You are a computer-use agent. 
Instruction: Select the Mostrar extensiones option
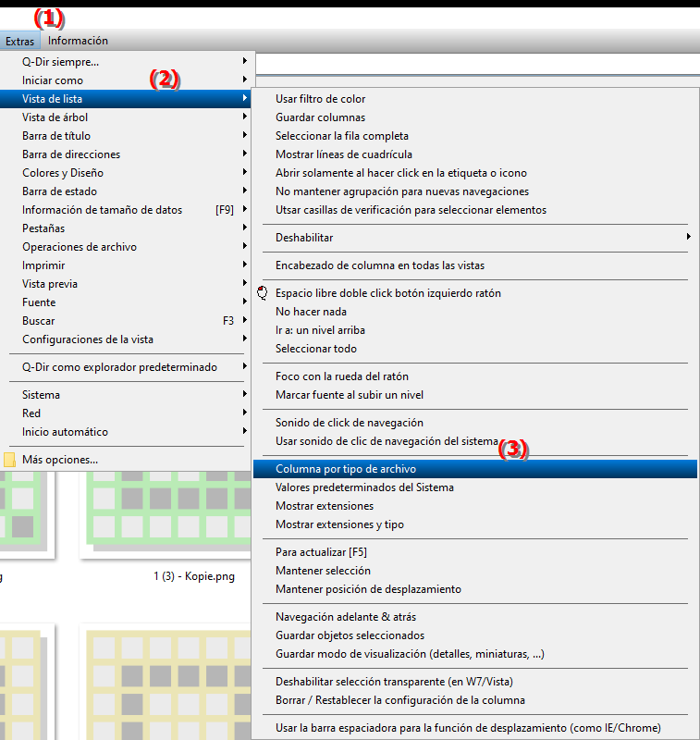pyautogui.click(x=475, y=506)
